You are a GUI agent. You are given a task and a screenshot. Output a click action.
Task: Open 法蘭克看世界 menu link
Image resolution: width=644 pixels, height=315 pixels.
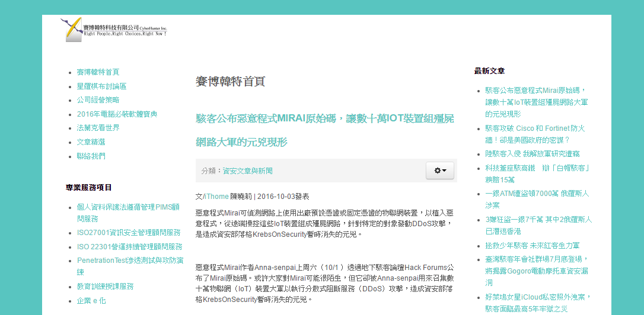point(98,128)
